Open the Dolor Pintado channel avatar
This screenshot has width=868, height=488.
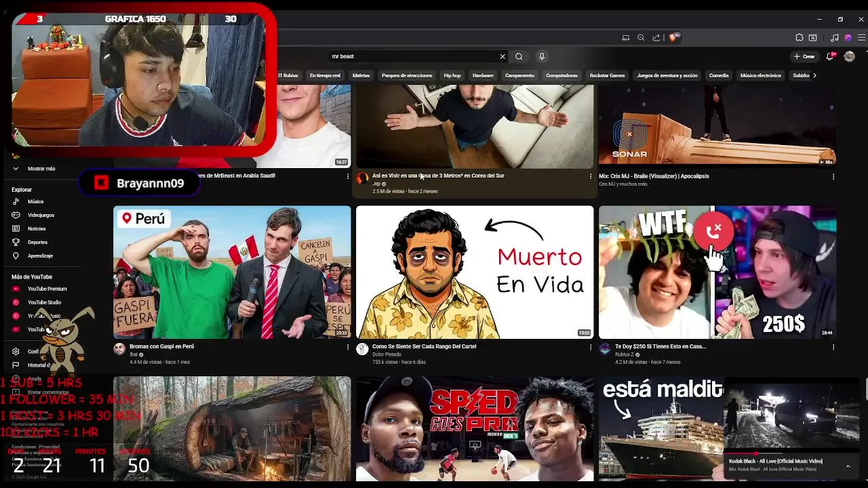point(362,348)
